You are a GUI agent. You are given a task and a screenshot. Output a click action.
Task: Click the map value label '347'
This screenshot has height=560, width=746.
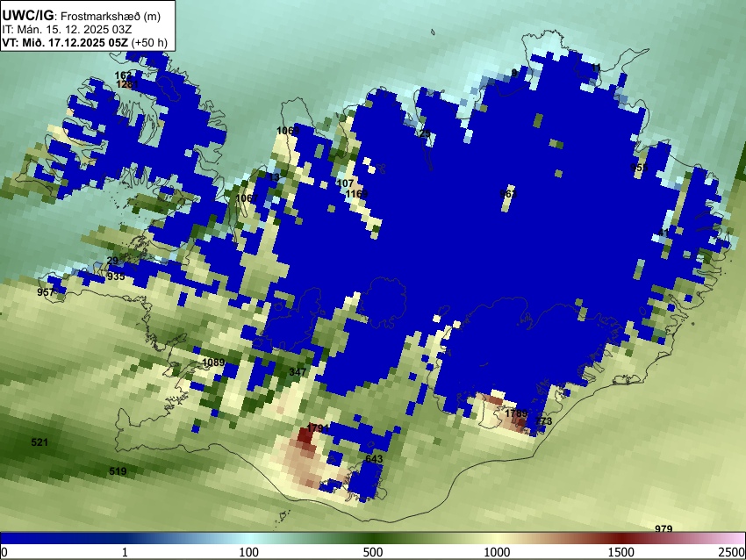(x=298, y=371)
